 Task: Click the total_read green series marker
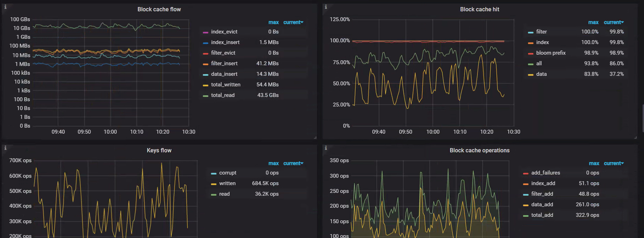click(x=206, y=96)
